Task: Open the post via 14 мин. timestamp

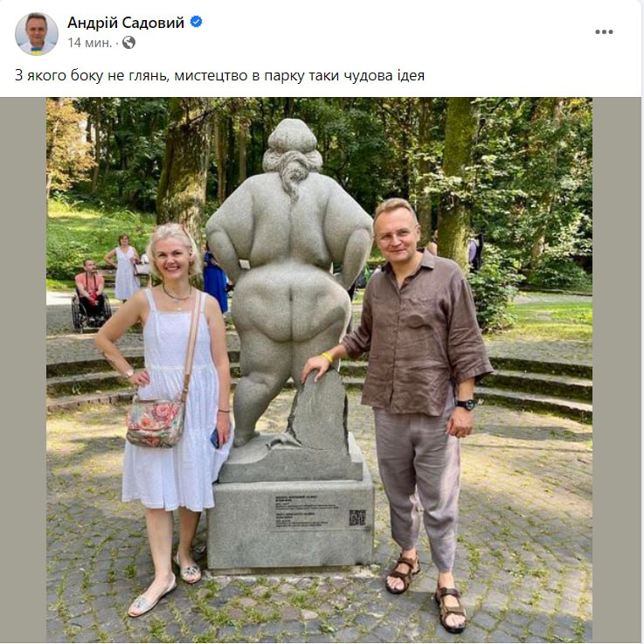Action: pyautogui.click(x=89, y=43)
